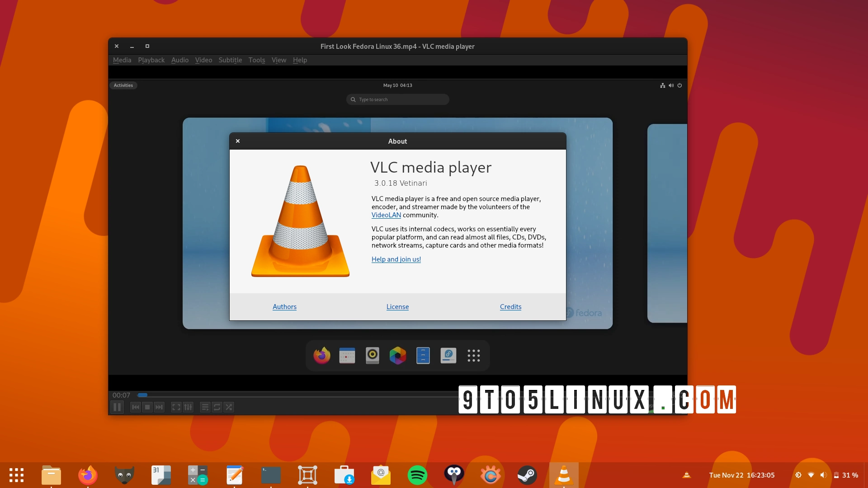Click the VideoLAN hyperlink
The image size is (868, 488).
386,215
